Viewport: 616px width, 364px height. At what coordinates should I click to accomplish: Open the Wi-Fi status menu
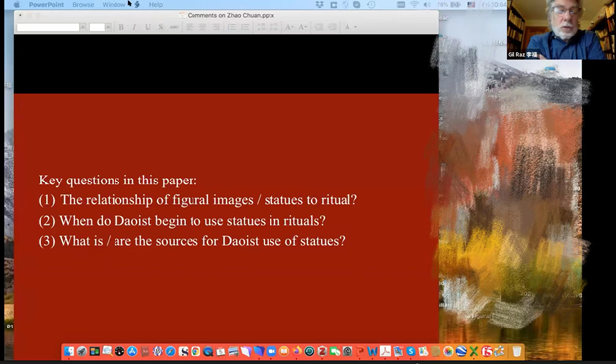click(414, 5)
